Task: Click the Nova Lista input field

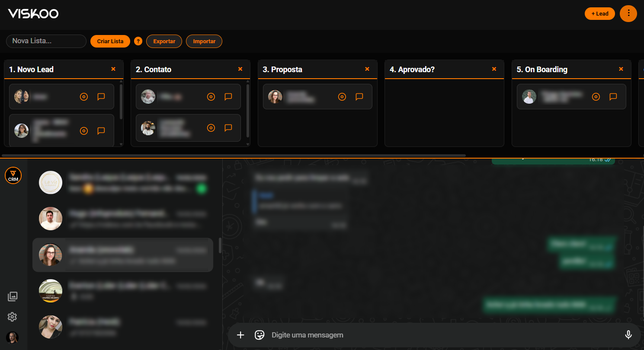Action: point(46,41)
